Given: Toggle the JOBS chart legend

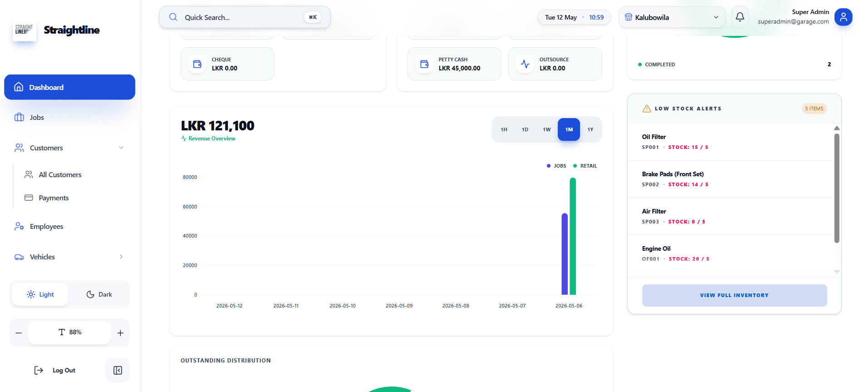Looking at the screenshot, I should tap(556, 166).
